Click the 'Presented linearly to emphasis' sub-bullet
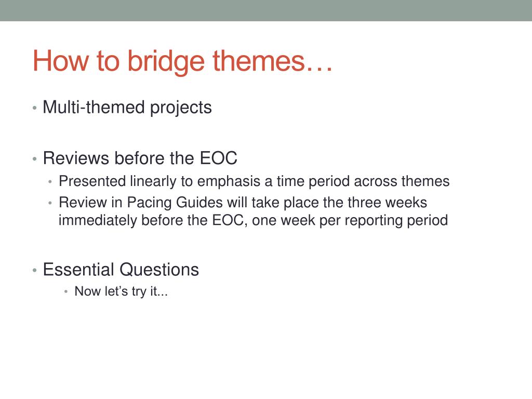 [254, 181]
